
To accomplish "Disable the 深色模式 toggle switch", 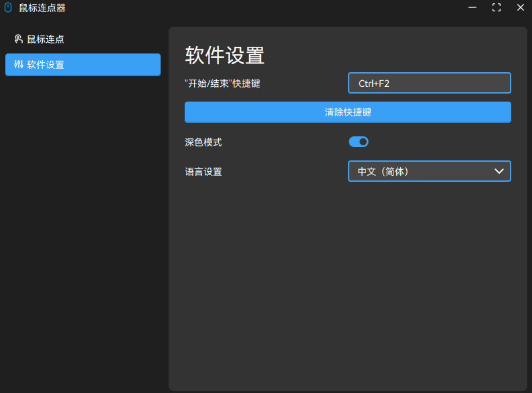I will 359,142.
